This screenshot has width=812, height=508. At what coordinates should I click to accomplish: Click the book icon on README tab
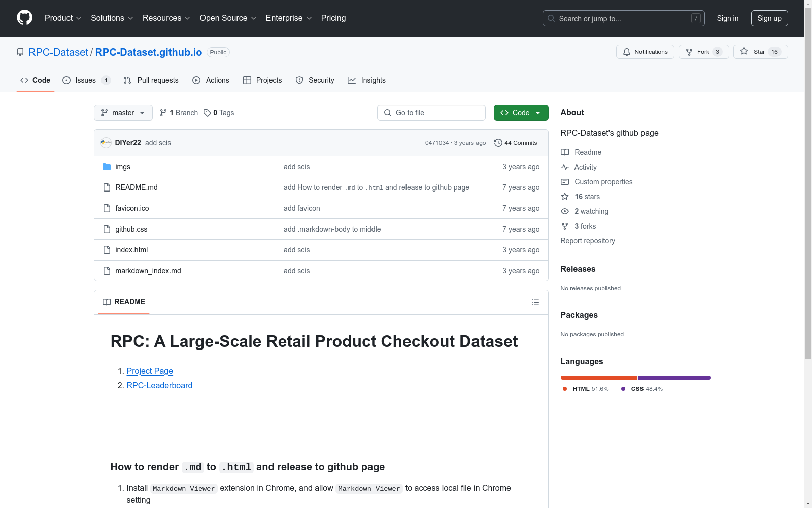pyautogui.click(x=107, y=302)
